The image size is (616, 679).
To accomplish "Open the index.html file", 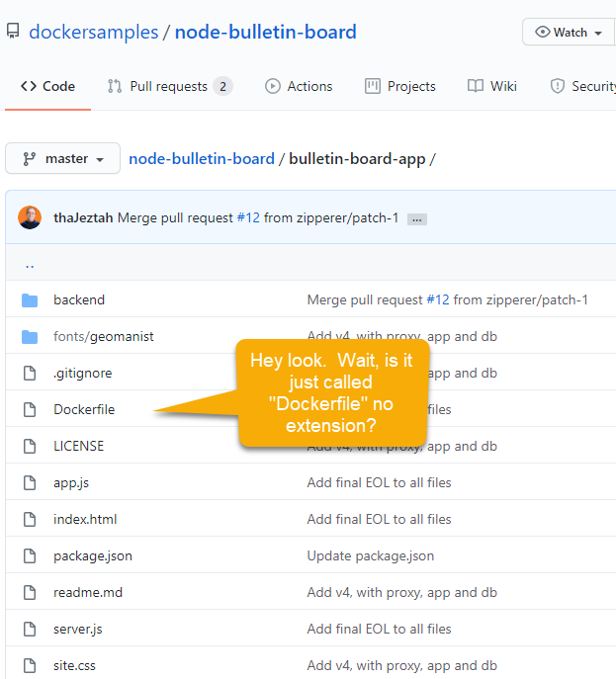I will pyautogui.click(x=85, y=519).
